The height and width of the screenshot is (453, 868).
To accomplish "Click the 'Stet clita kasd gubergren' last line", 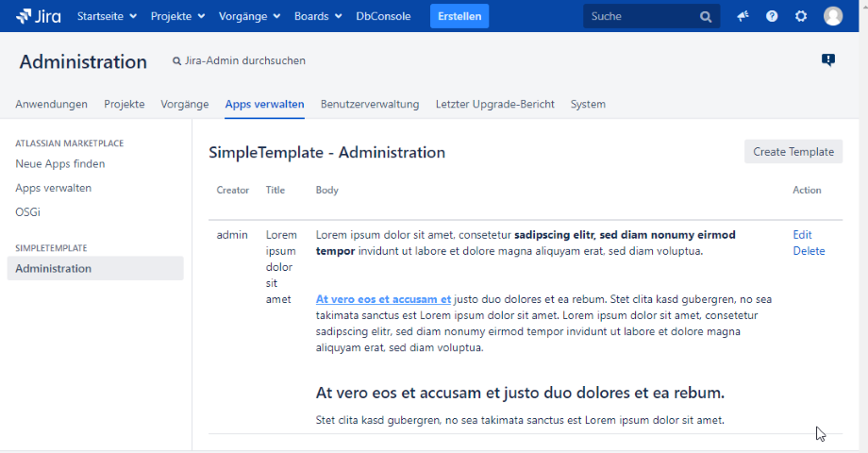I will [520, 420].
